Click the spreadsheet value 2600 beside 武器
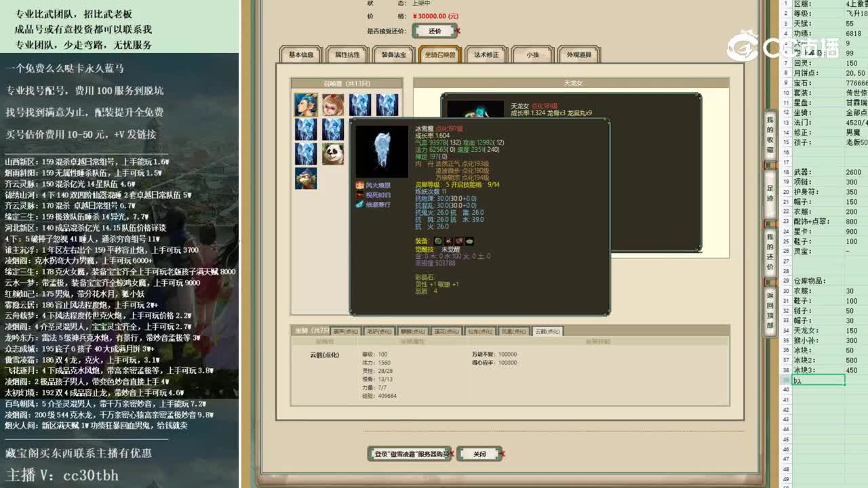The width and height of the screenshot is (868, 488). 853,172
